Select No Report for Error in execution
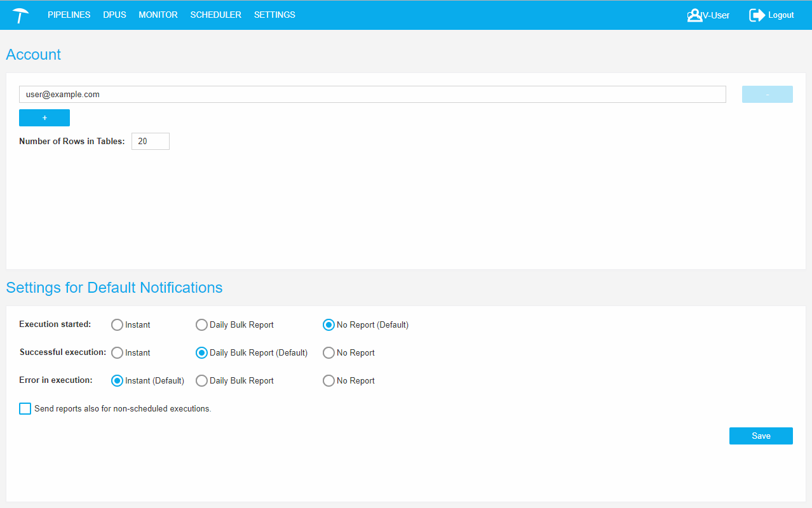The image size is (812, 508). 328,381
